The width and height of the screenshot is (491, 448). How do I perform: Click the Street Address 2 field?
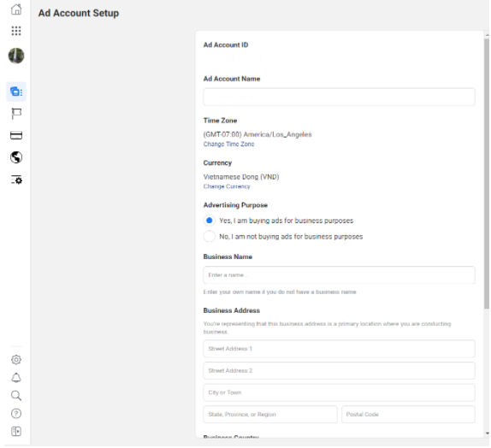coord(339,371)
